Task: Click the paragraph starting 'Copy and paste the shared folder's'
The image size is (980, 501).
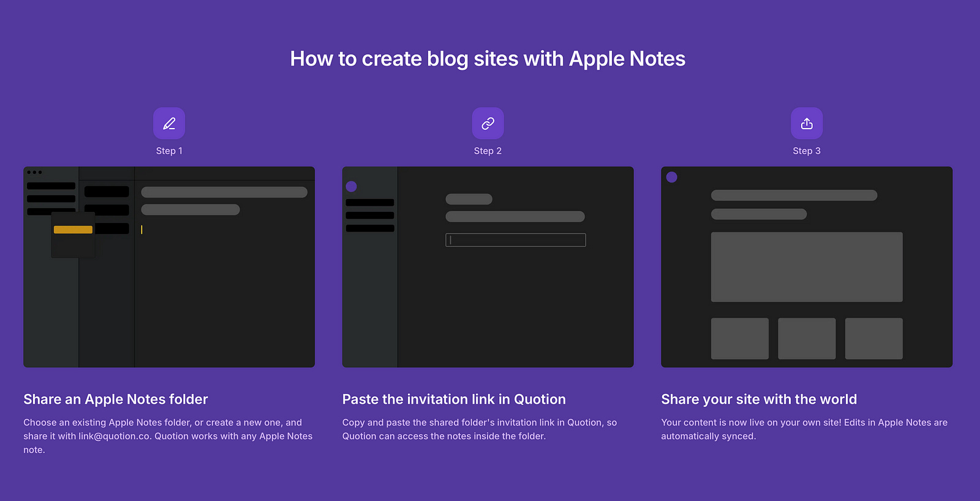Action: click(x=480, y=429)
